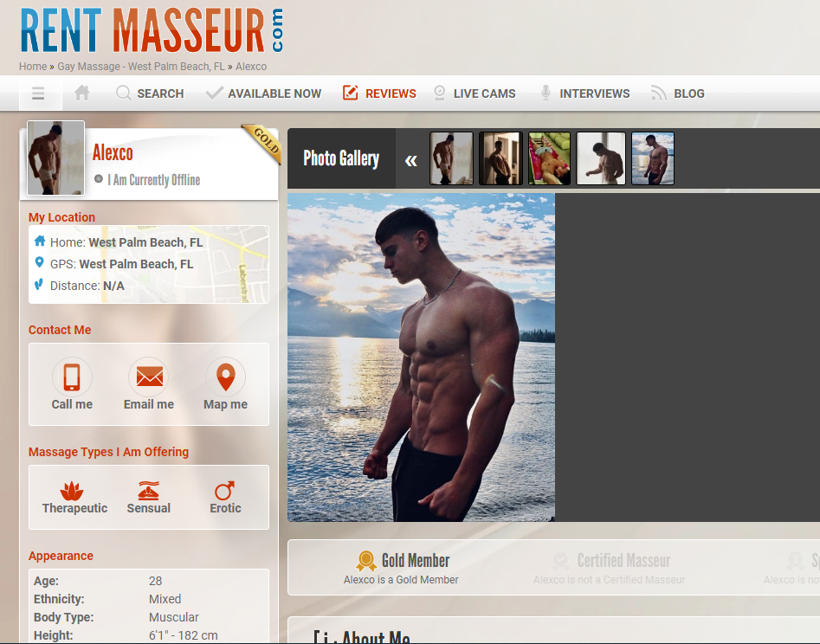
Task: Open Gay Massage - West Palm Beach breadcrumb
Action: (141, 67)
